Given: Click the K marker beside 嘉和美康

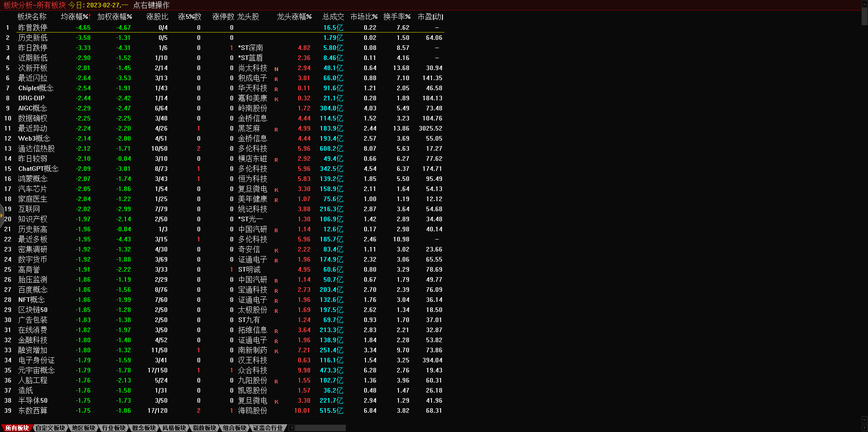Looking at the screenshot, I should [276, 99].
